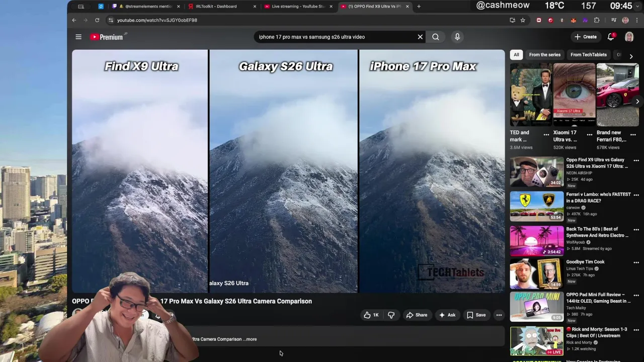Open options for Xiaomi 17 Ultra Short
Viewport: 644px width, 362px height.
click(590, 134)
